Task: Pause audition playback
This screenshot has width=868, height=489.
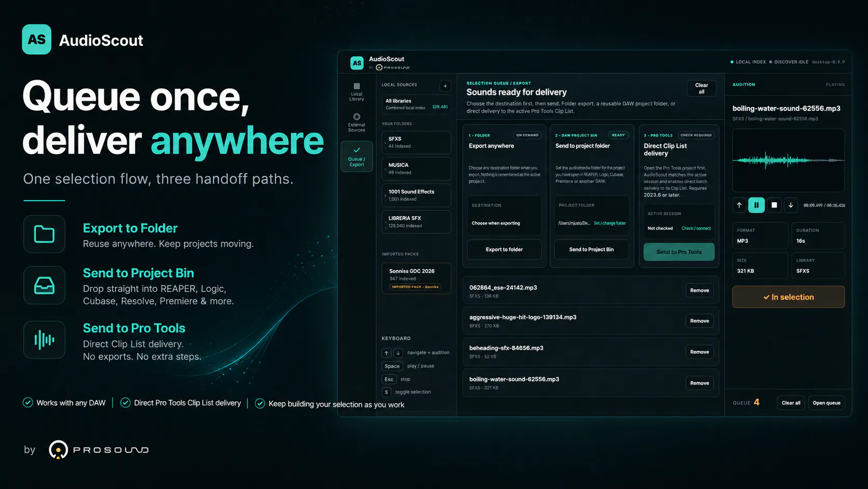Action: pos(756,205)
